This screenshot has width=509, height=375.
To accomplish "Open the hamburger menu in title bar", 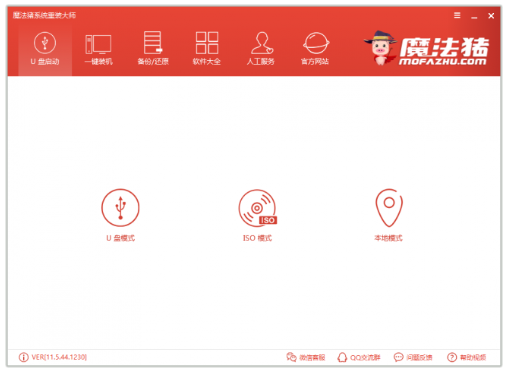I will pos(457,15).
